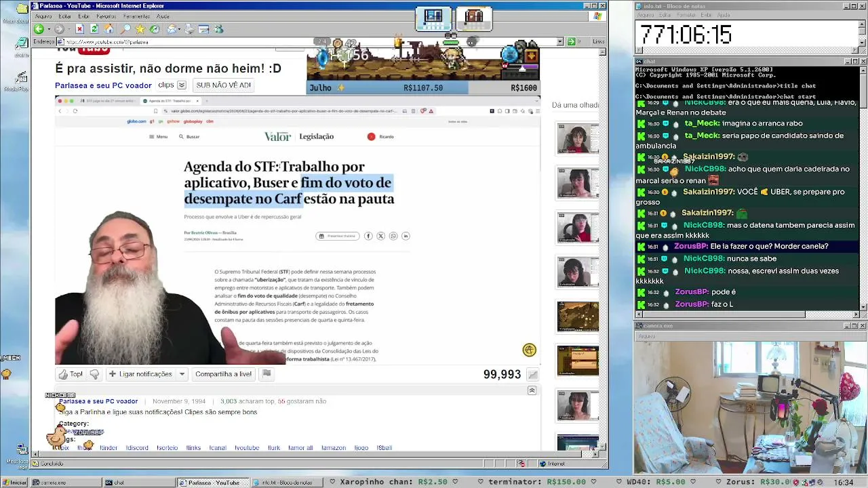Open the Arquivo menu in camera.exe window
Image resolution: width=868 pixels, height=488 pixels.
646,336
